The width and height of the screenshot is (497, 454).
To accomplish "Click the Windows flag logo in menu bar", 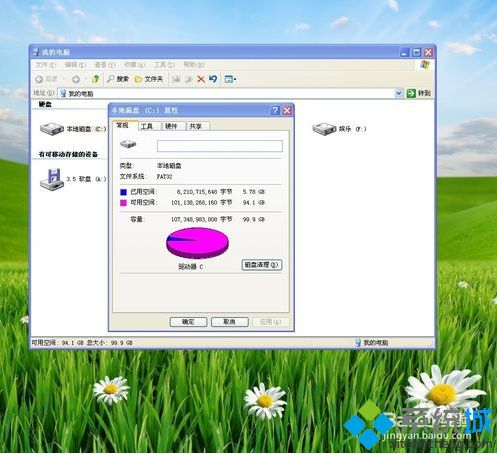I will point(425,64).
